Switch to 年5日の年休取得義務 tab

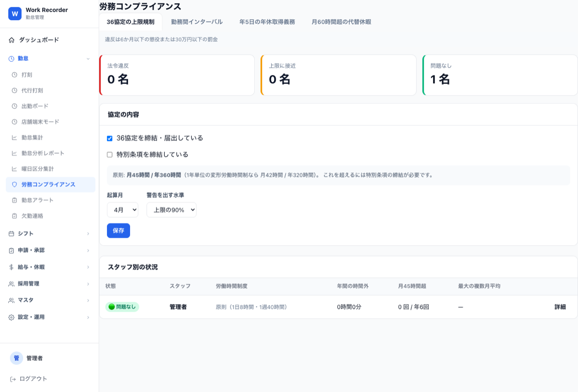(x=267, y=22)
